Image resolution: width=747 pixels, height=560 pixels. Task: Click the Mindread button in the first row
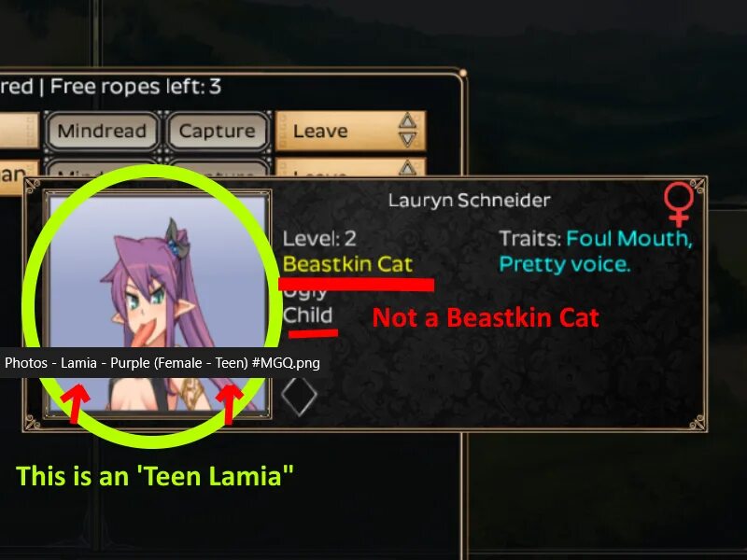[x=102, y=131]
